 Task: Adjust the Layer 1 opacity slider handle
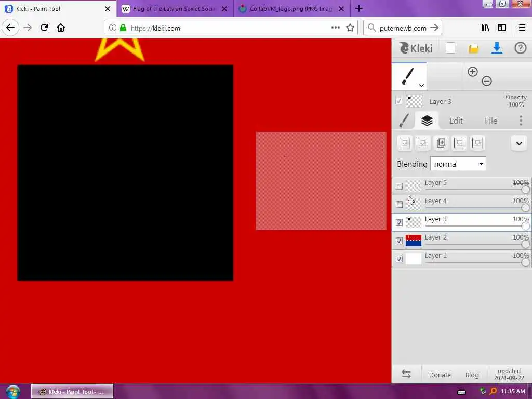525,262
